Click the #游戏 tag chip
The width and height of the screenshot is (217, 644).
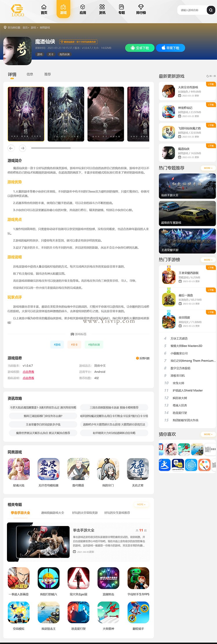[x=57, y=344]
